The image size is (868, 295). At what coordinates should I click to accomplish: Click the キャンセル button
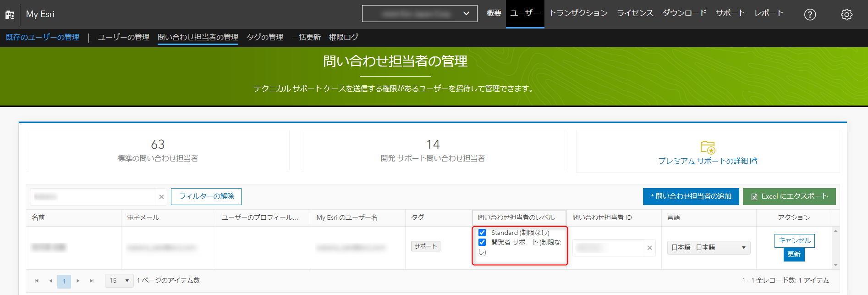[795, 240]
